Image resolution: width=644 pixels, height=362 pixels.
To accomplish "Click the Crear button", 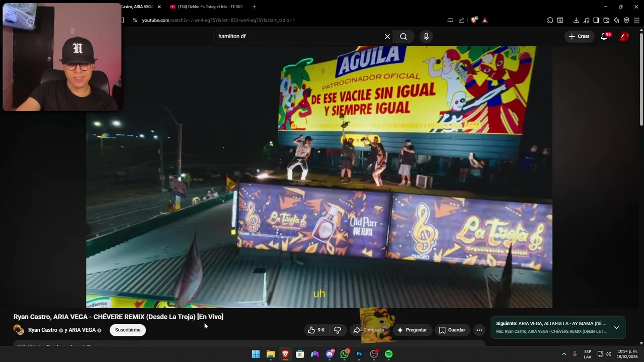I will tap(579, 36).
